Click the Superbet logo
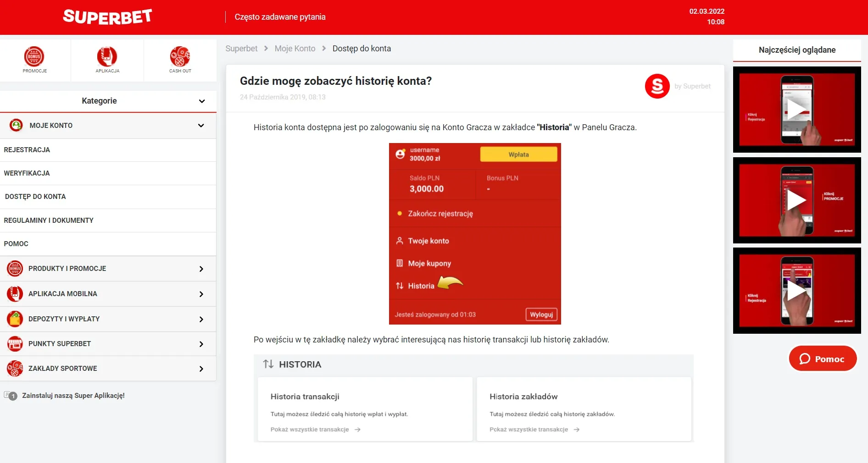Image resolution: width=868 pixels, height=463 pixels. click(x=107, y=17)
